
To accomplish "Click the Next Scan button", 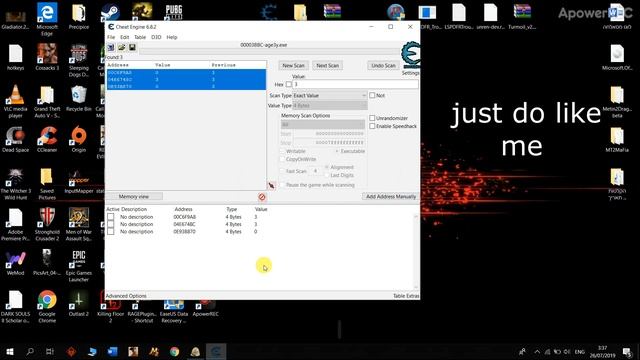I will [x=327, y=65].
